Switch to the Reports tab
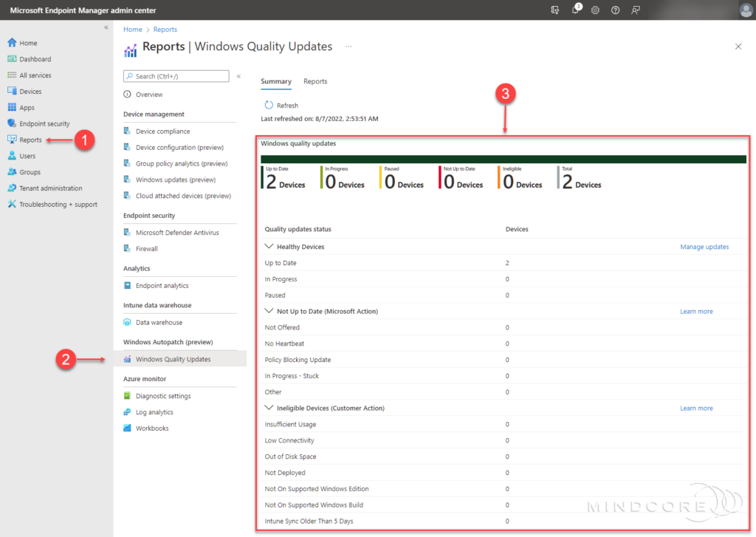The height and width of the screenshot is (537, 756). (x=315, y=81)
